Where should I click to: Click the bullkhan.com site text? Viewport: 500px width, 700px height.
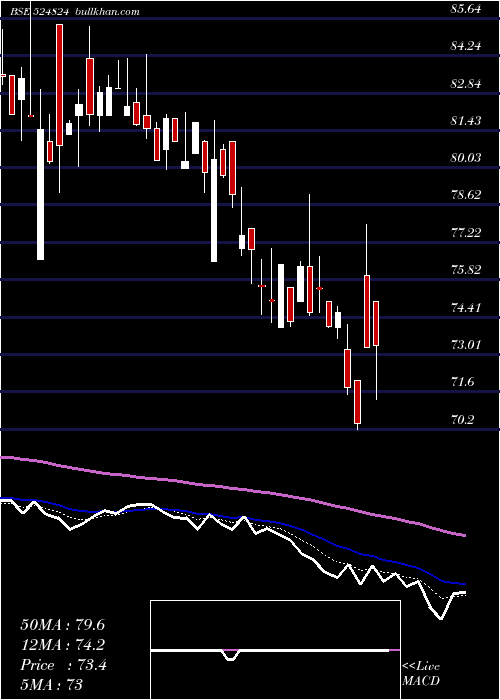pos(106,12)
